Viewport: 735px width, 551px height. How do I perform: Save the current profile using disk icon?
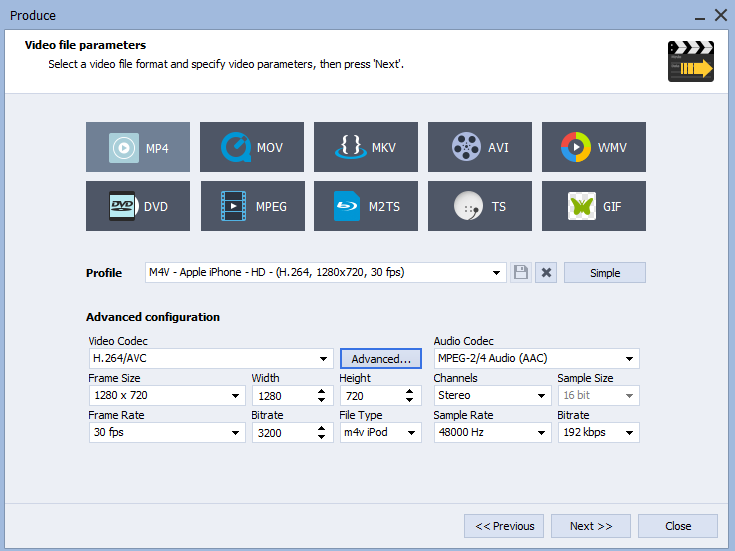point(520,273)
